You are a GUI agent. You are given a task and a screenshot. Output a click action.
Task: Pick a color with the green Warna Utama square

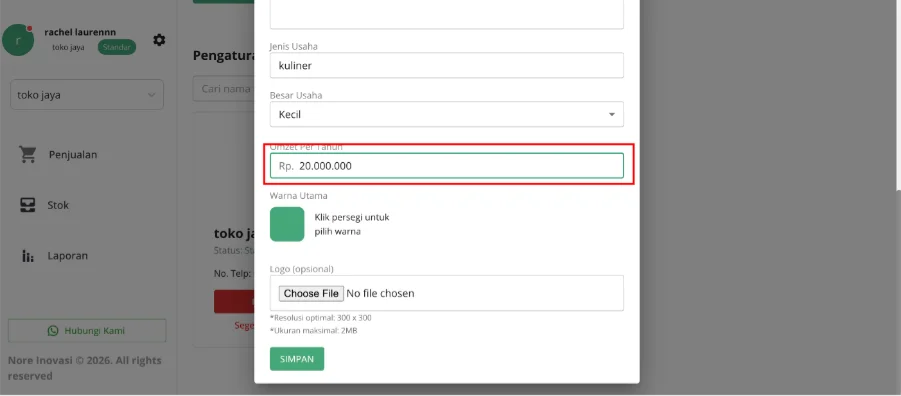[287, 224]
